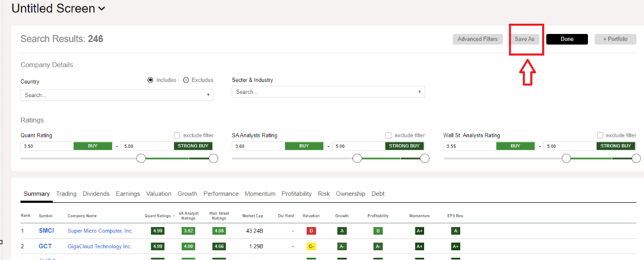Click Quant Rating slider lower handle
This screenshot has width=644, height=260.
pos(141,159)
